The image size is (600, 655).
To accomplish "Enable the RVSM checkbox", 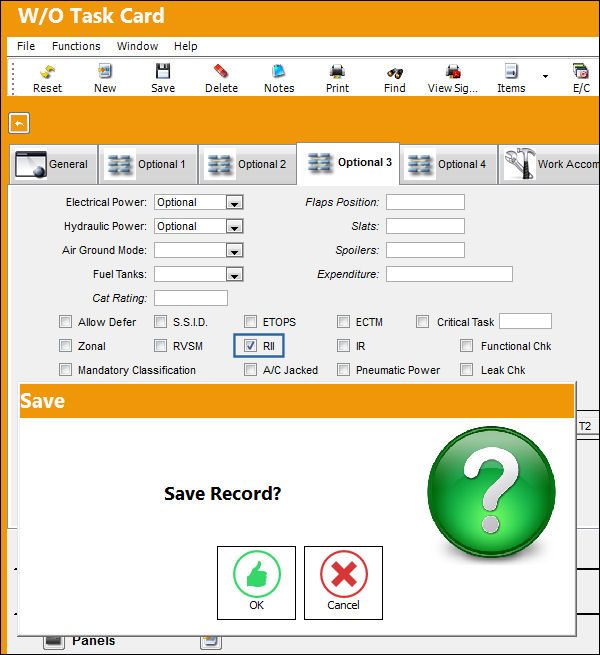I will (x=160, y=346).
